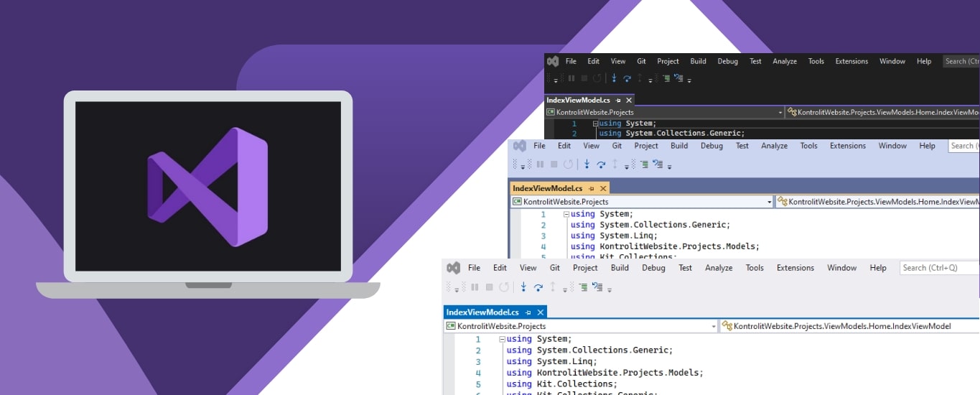
Task: Click Stop Debugging square in the blue window
Action: click(554, 164)
